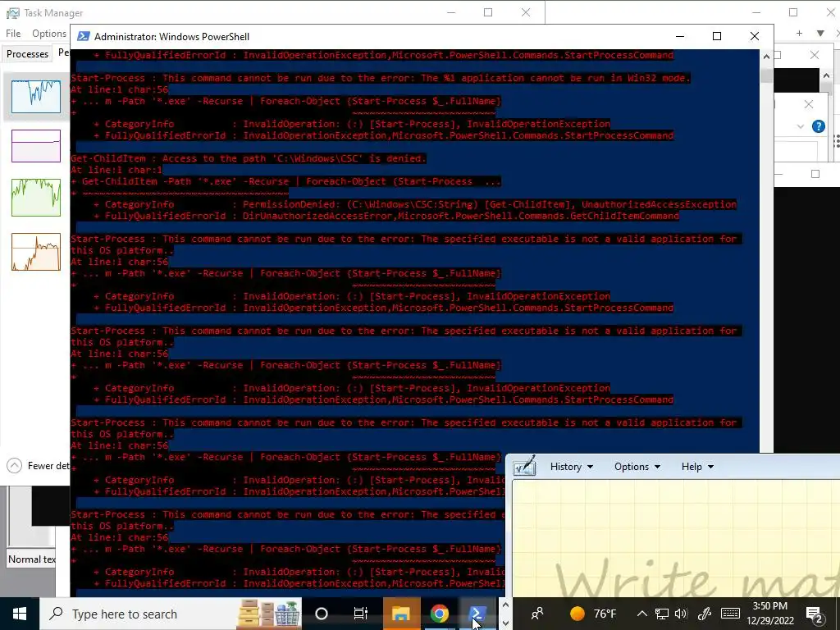Image resolution: width=840 pixels, height=630 pixels.
Task: Switch to the Processes tab in Task Manager
Action: (x=27, y=53)
